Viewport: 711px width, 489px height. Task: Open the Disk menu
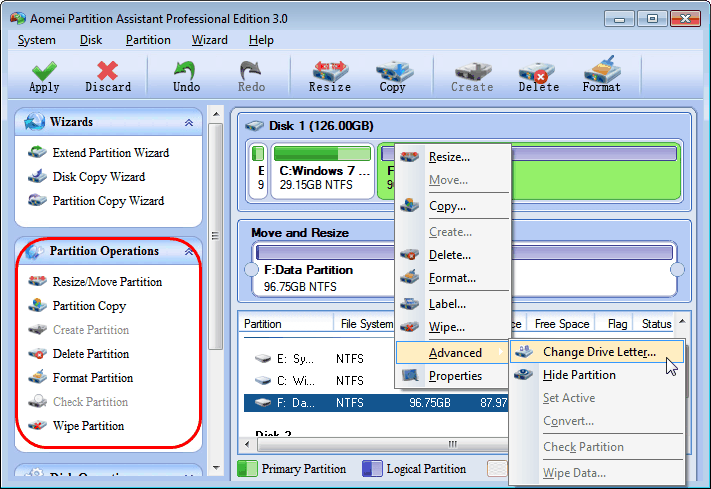tap(91, 40)
